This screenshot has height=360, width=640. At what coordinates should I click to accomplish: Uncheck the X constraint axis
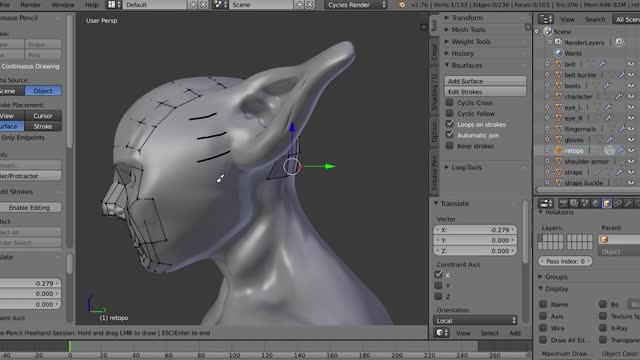point(438,275)
